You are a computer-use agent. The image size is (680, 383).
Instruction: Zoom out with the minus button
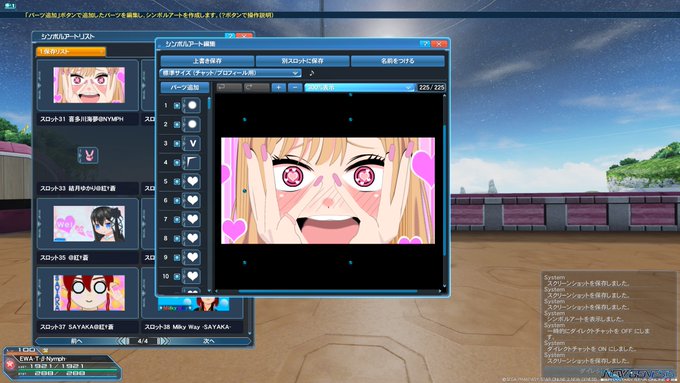tap(295, 88)
